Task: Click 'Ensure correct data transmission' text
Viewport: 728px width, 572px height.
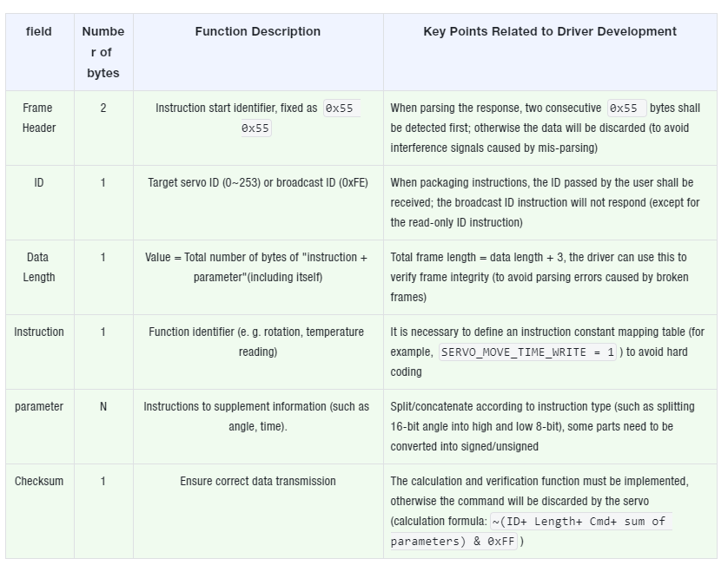Action: coord(258,482)
